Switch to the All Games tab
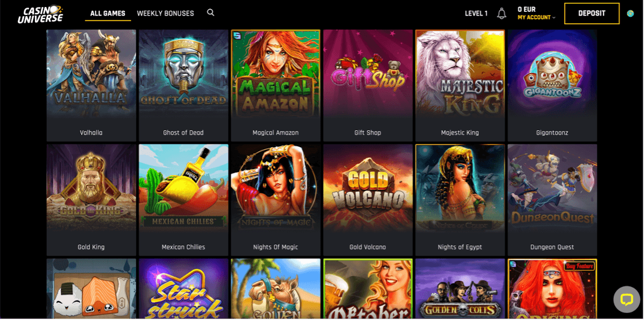This screenshot has height=320, width=644. tap(108, 13)
